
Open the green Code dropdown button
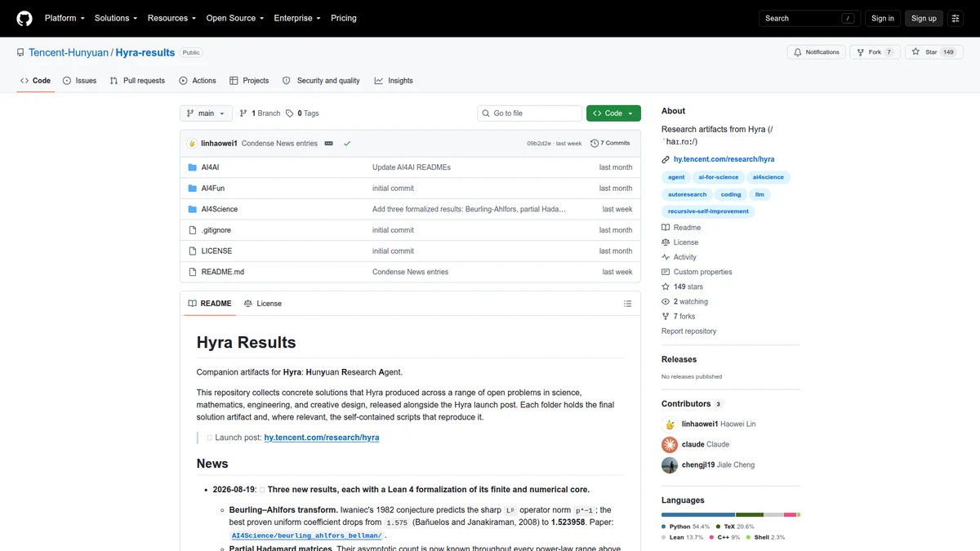[613, 113]
